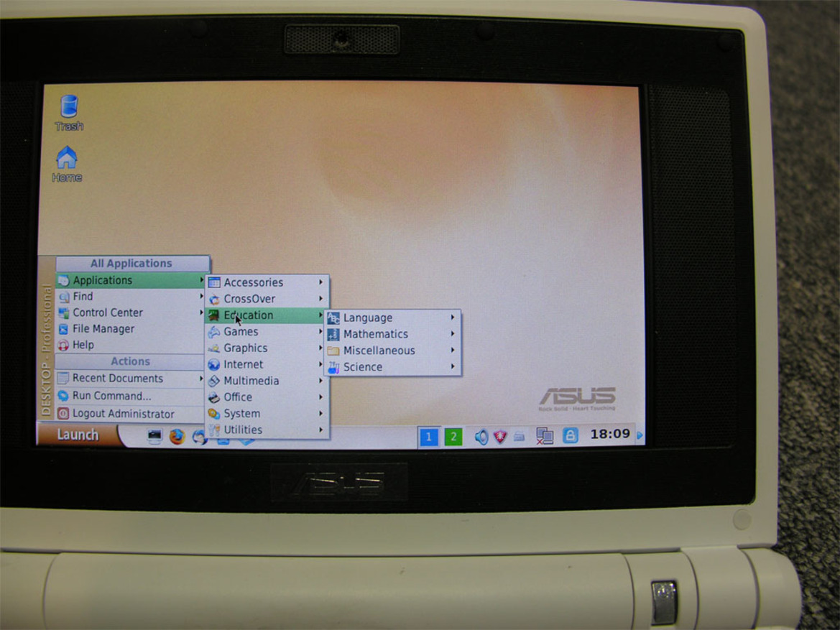Click the Games icon
The width and height of the screenshot is (840, 630).
click(214, 332)
